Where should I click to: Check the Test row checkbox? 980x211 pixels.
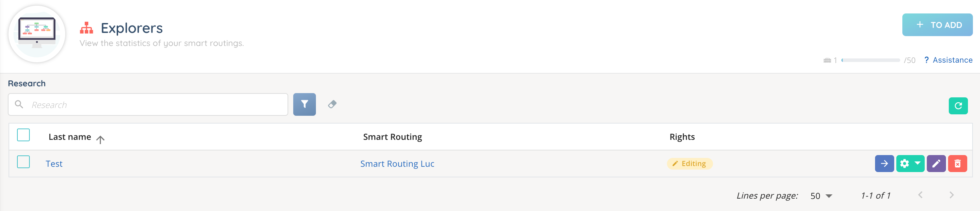click(x=24, y=162)
